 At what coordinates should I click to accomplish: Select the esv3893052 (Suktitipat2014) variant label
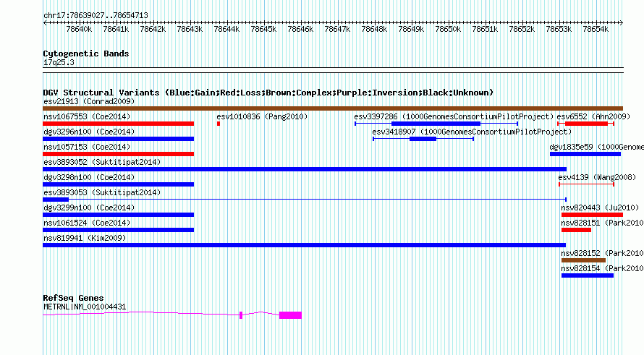pos(102,163)
